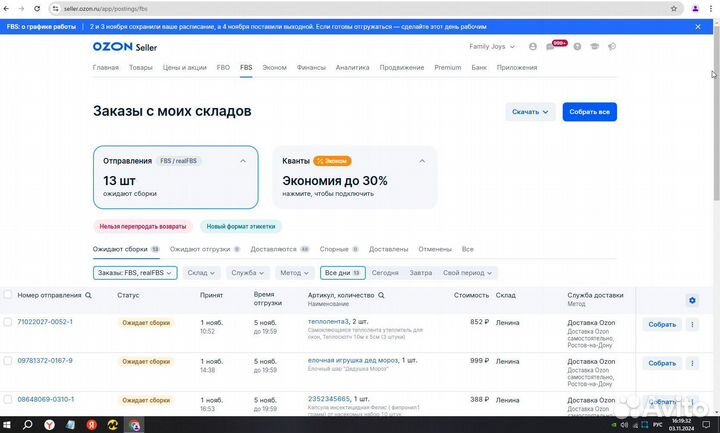Open the Кванты Эконом card
Image resolution: width=720 pixels, height=433 pixels.
[355, 177]
